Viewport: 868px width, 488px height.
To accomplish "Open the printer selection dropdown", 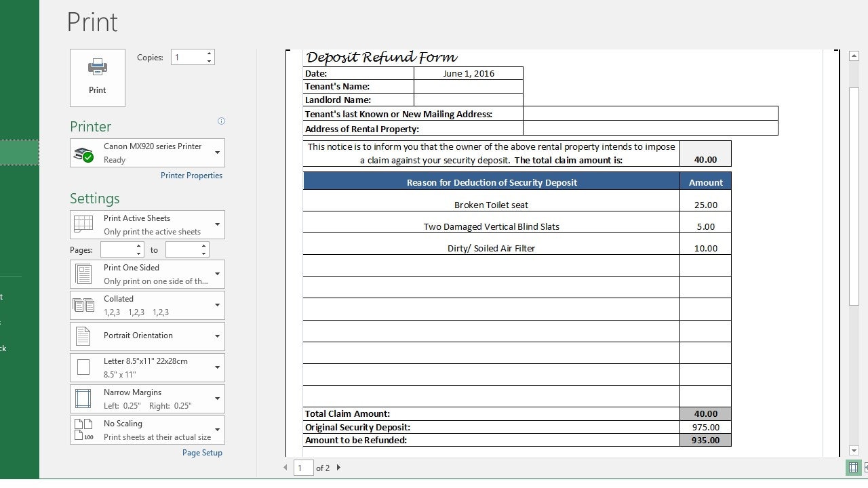I will click(217, 153).
